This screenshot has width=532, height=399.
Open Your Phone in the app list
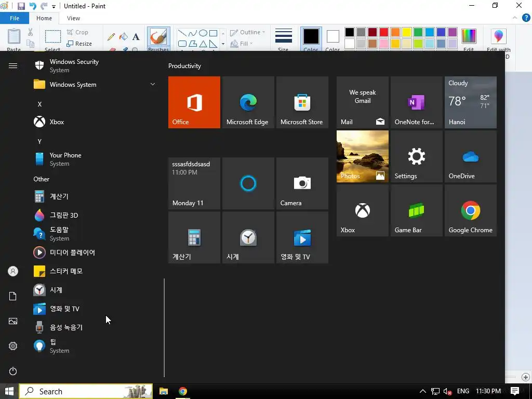coord(95,159)
